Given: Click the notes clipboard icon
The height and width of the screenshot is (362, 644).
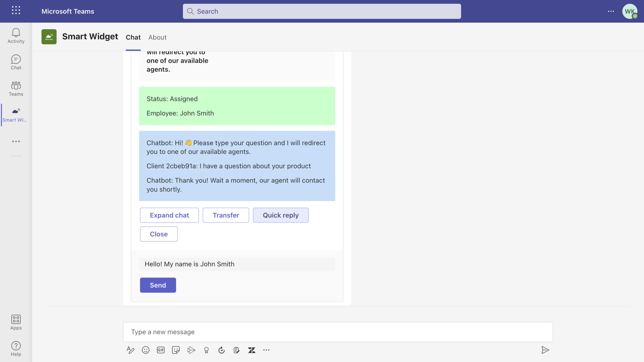Looking at the screenshot, I should click(236, 350).
